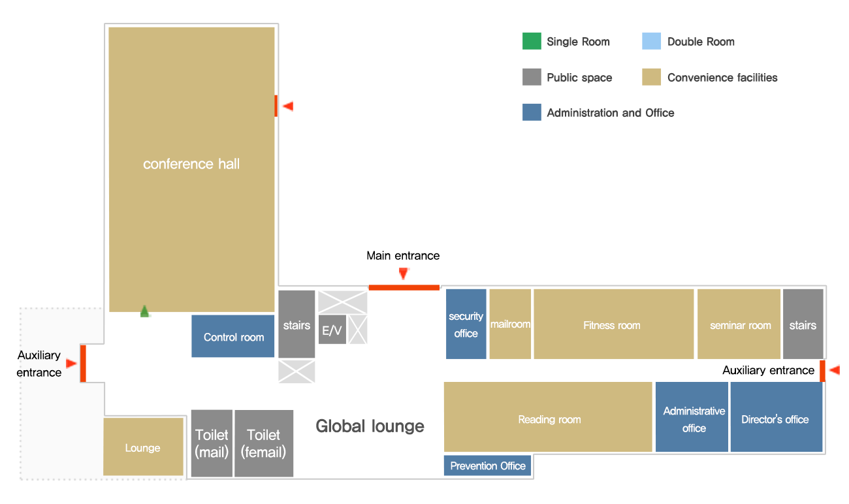Click the green arrow below conference hall

pos(145,311)
